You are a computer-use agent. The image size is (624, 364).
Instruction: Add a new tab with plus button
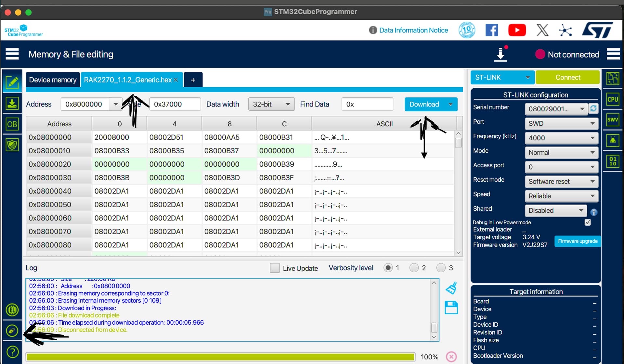tap(193, 80)
